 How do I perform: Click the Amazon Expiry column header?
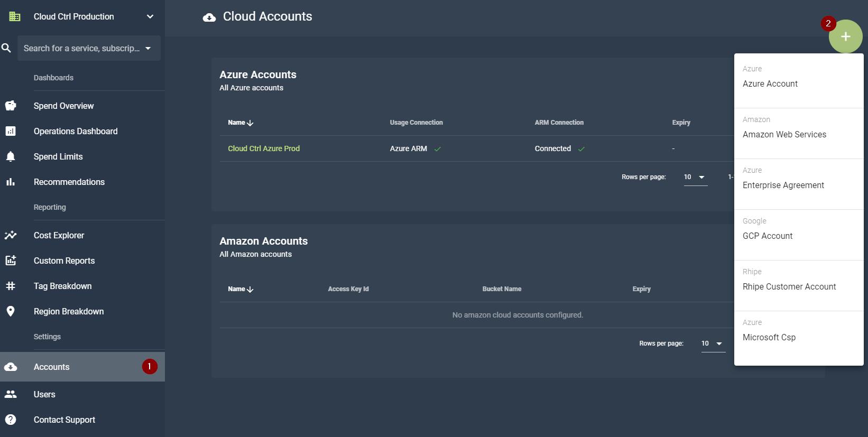[642, 289]
